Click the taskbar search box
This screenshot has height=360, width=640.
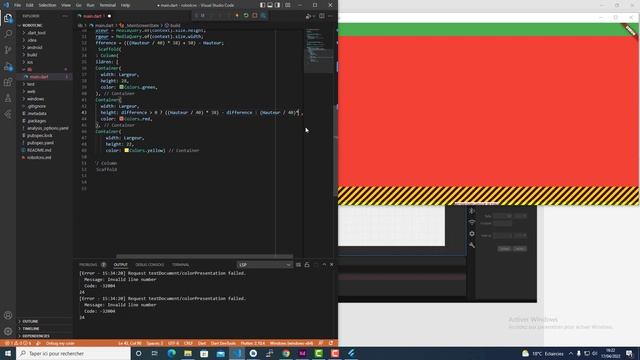[73, 353]
